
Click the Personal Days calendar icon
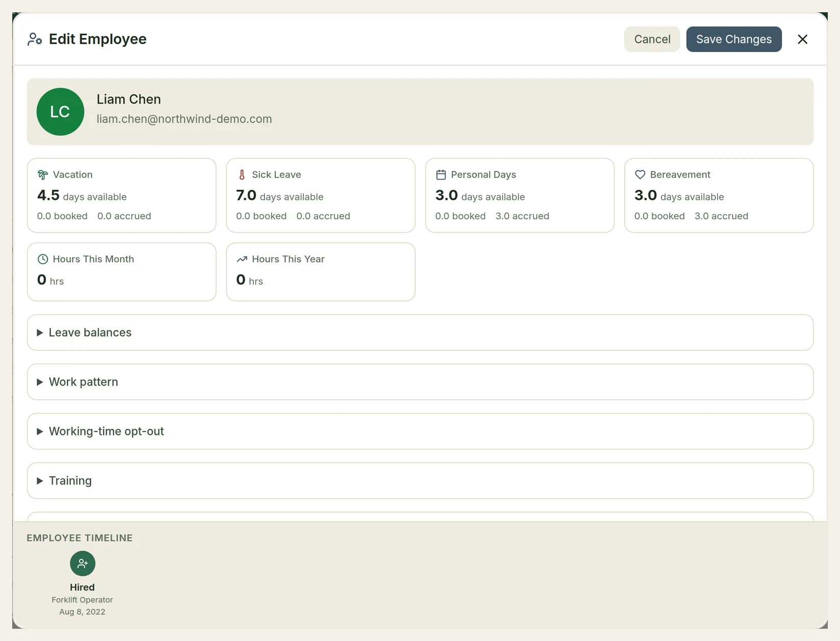click(x=441, y=175)
